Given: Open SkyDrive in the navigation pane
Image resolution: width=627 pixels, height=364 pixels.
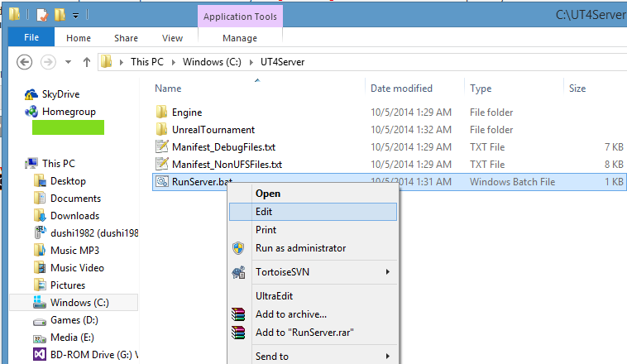Looking at the screenshot, I should 60,94.
